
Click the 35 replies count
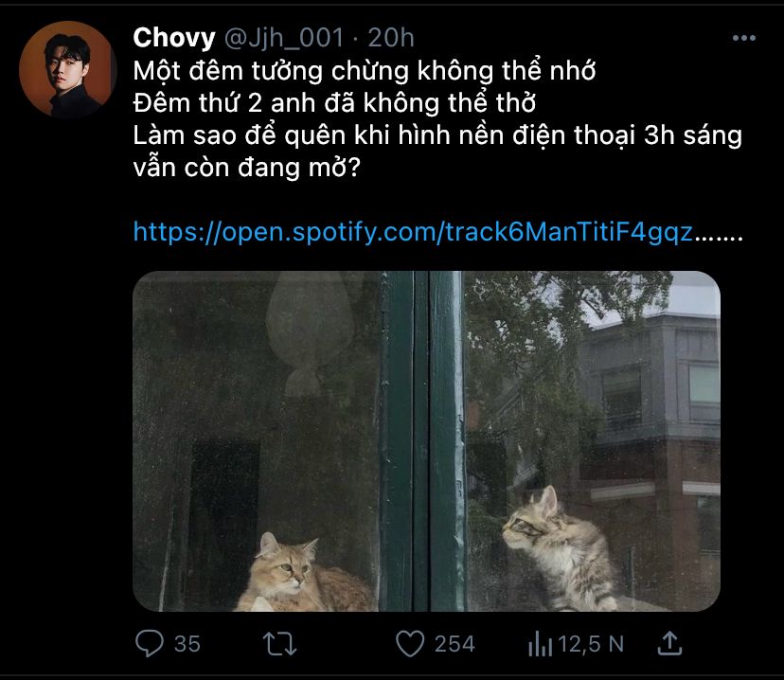point(187,644)
